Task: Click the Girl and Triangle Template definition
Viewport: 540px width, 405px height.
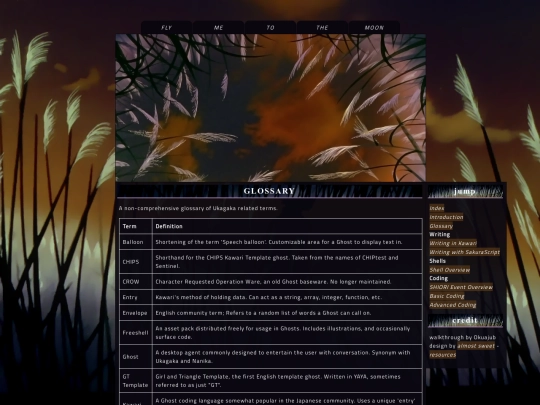Action: tap(278, 381)
